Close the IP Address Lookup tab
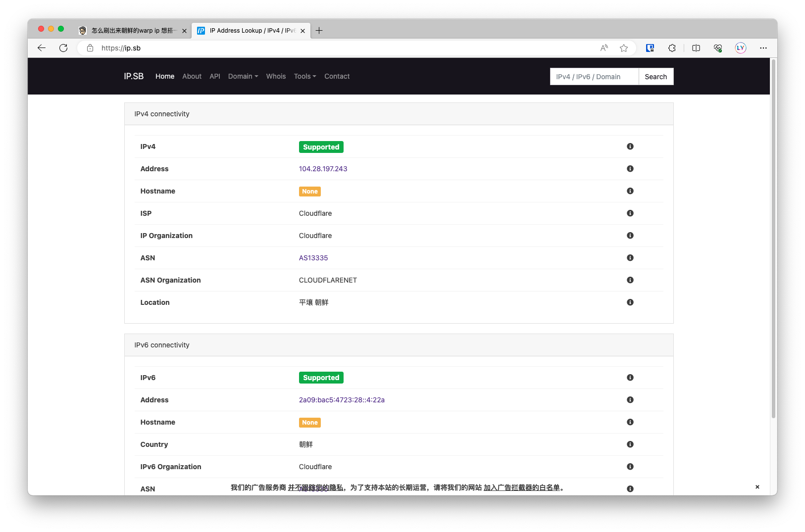 302,31
